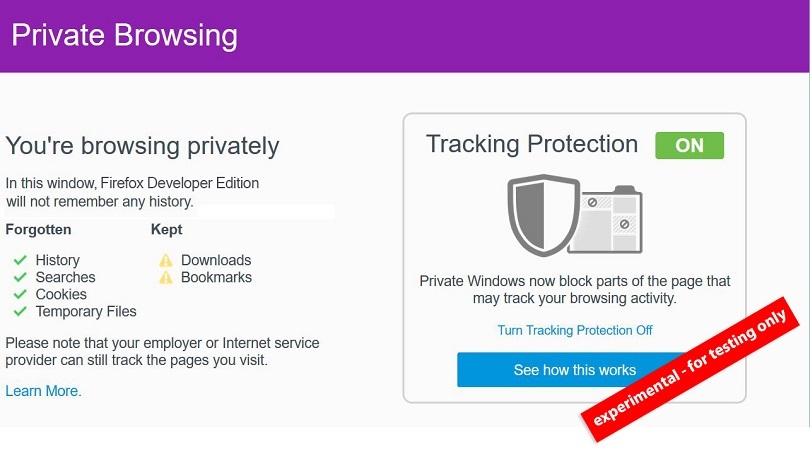Click the Tracking Protection heading
This screenshot has height=456, width=810.
(532, 144)
